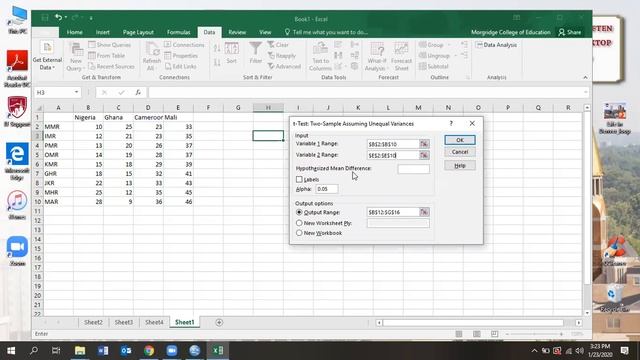The height and width of the screenshot is (360, 640).
Task: Expand the Group dropdown
Action: point(449,45)
